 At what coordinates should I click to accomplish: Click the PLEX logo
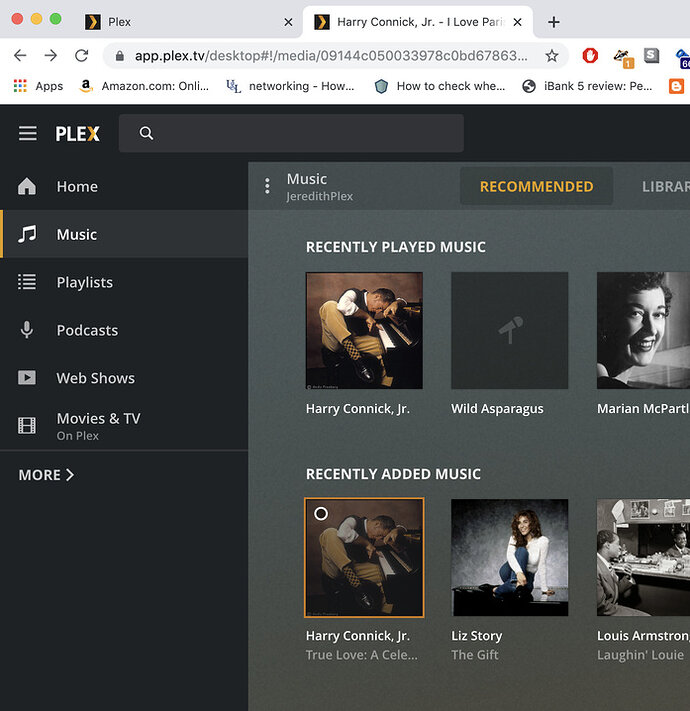click(78, 134)
